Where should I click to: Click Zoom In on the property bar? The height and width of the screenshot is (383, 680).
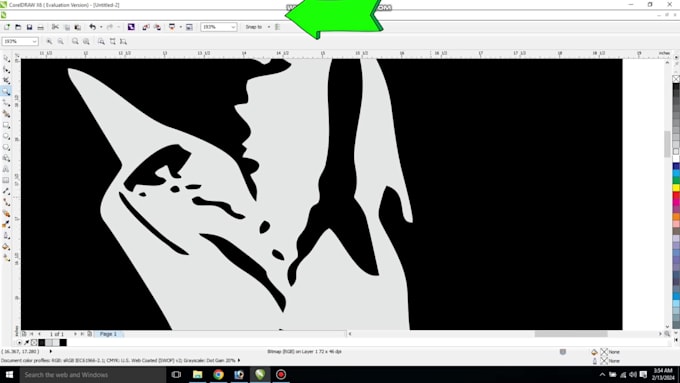tap(49, 41)
